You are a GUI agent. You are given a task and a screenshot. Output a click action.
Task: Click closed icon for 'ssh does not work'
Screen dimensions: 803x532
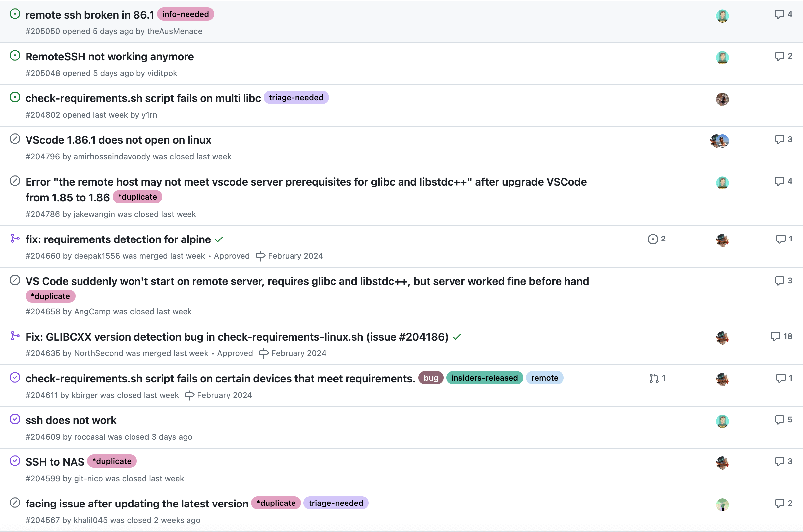click(15, 419)
